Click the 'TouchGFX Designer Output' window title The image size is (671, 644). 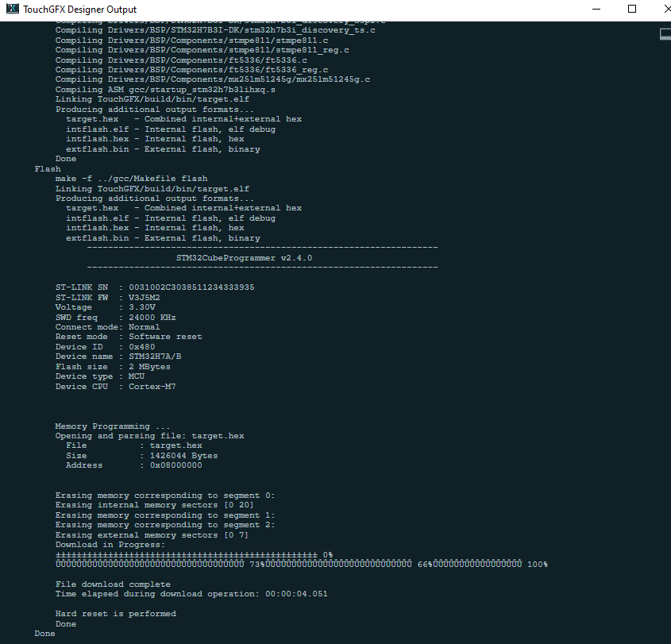[79, 10]
